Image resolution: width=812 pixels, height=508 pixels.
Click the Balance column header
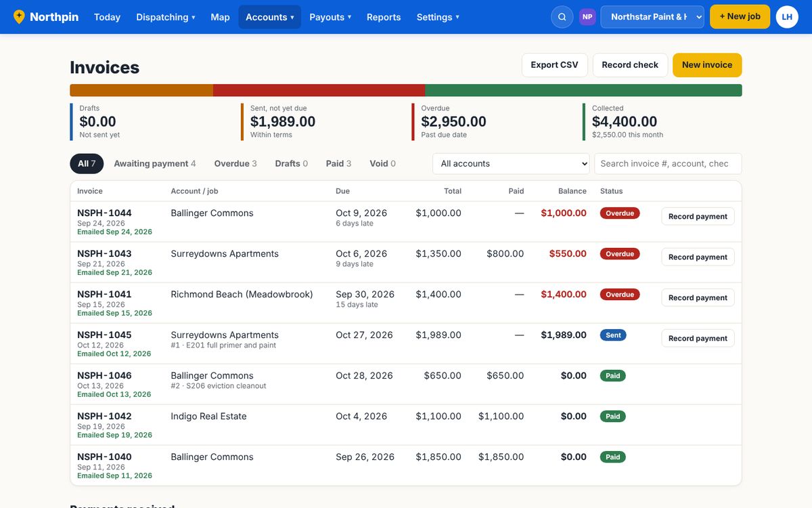[x=572, y=191]
